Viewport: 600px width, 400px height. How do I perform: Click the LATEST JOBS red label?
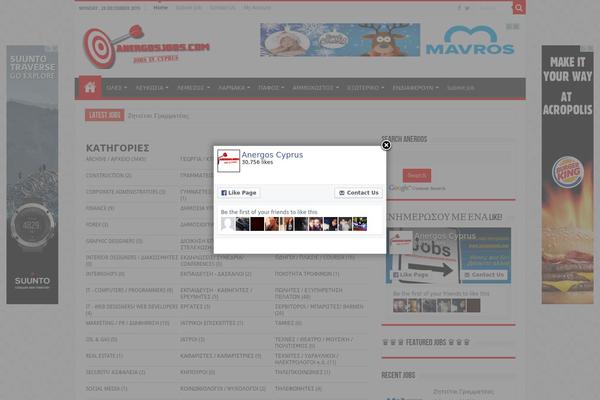pyautogui.click(x=104, y=115)
